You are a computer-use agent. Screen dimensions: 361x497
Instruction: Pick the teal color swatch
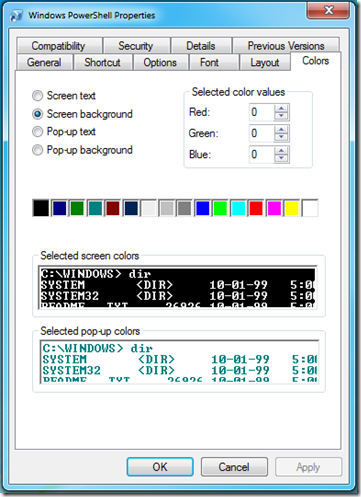95,208
